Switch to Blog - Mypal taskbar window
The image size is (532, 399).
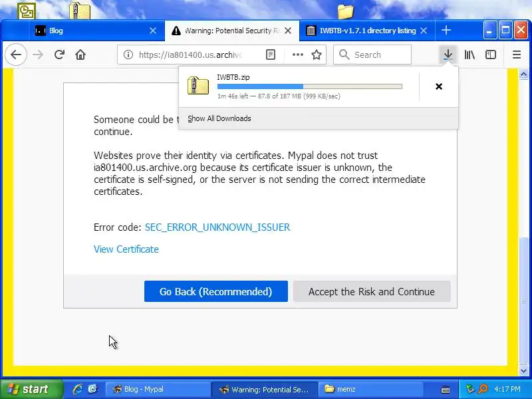[x=158, y=389]
